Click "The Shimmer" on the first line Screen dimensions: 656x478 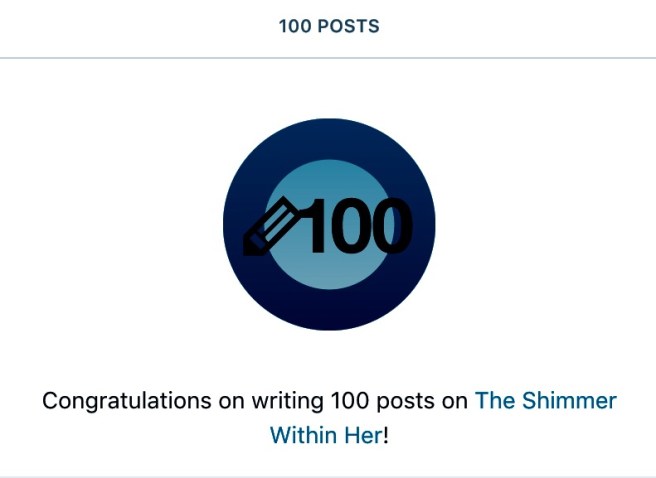[545, 401]
